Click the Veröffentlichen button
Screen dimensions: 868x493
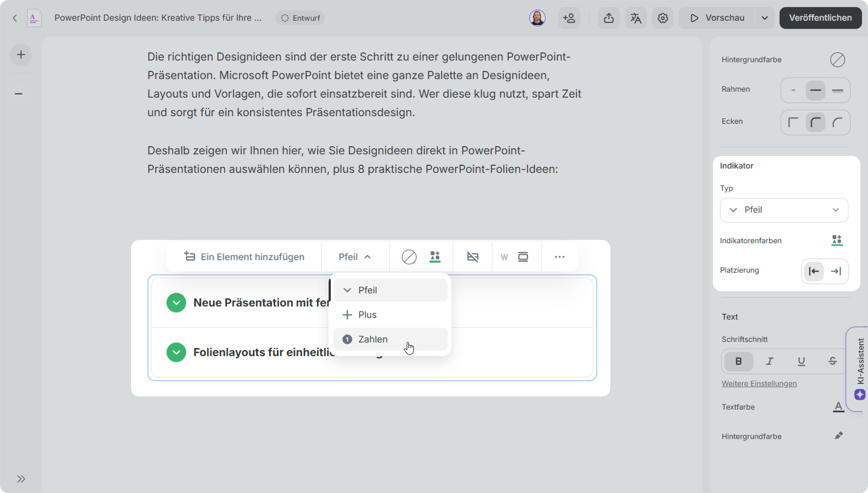point(820,18)
